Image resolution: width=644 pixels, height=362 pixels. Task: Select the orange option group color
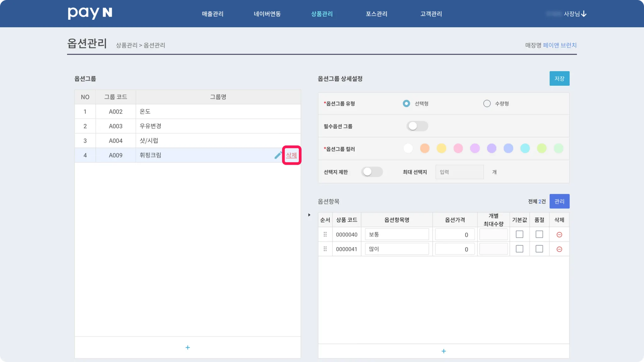(x=425, y=148)
